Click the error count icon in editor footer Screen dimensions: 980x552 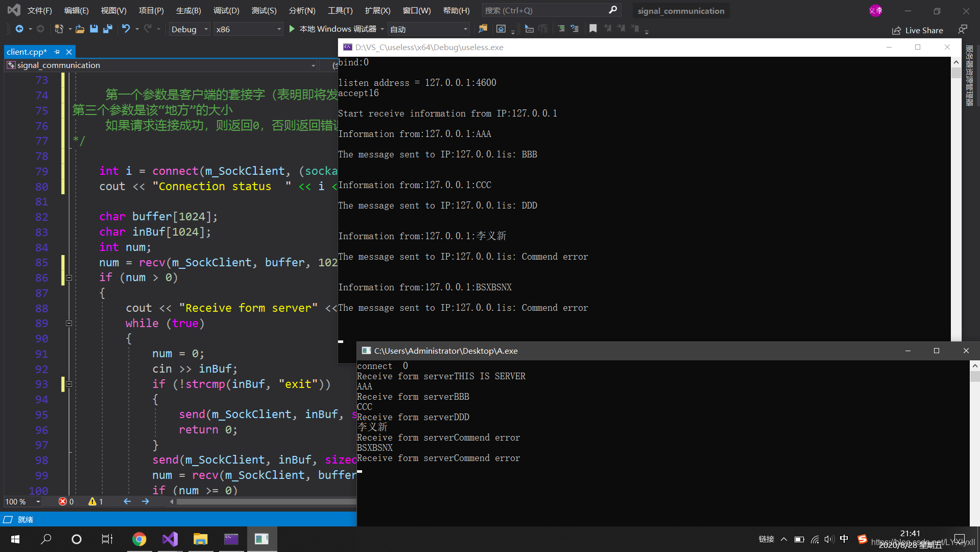point(63,502)
